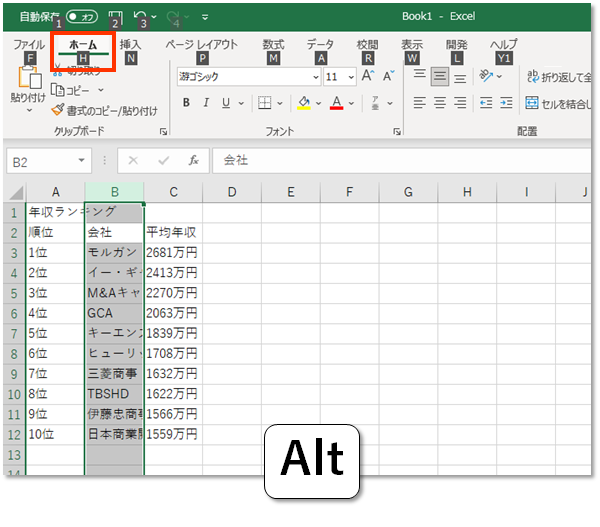Open the ページ レイアウト tab

pos(201,44)
